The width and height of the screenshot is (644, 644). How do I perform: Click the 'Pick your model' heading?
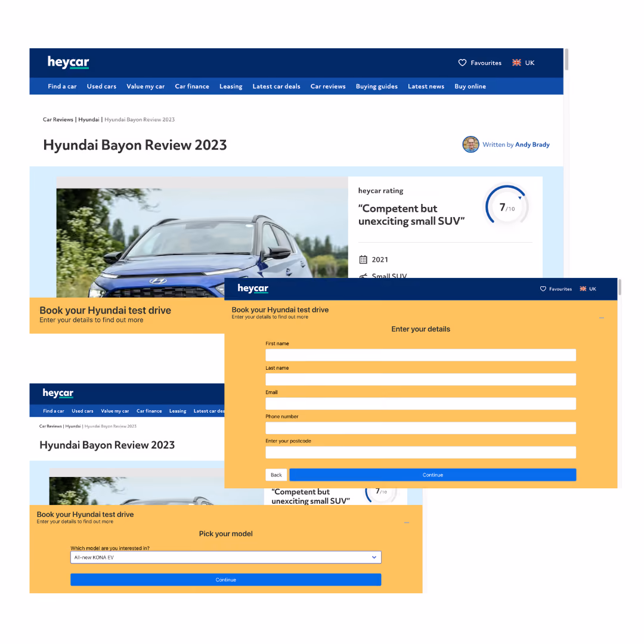pos(226,534)
